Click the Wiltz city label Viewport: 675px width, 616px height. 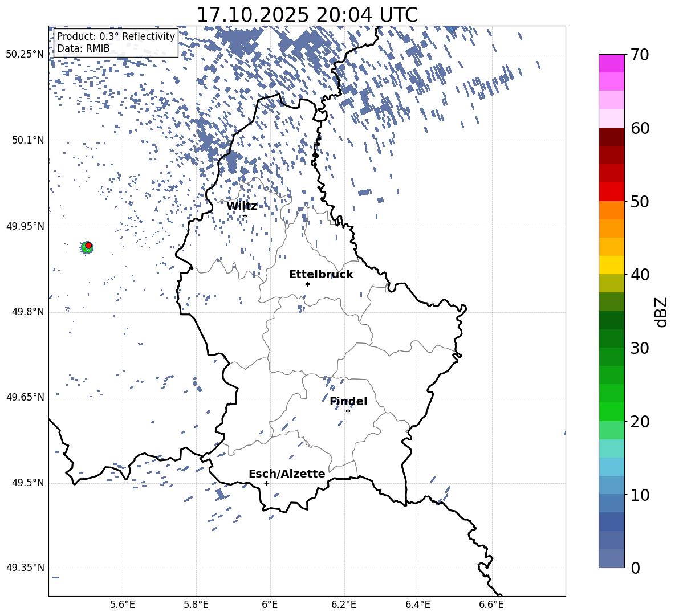pyautogui.click(x=242, y=206)
